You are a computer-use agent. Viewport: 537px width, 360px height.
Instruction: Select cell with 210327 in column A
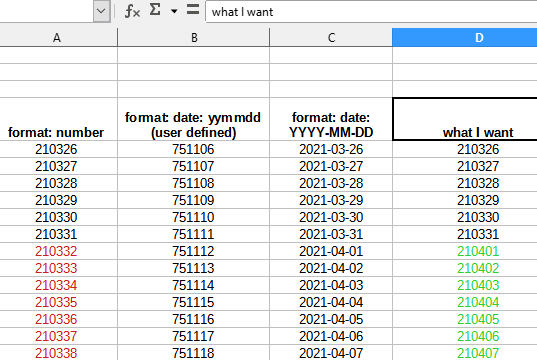pyautogui.click(x=57, y=166)
